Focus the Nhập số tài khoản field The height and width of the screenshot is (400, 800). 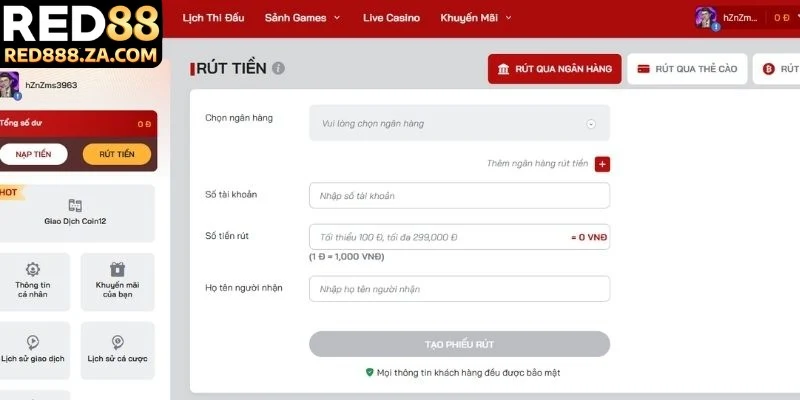point(459,195)
